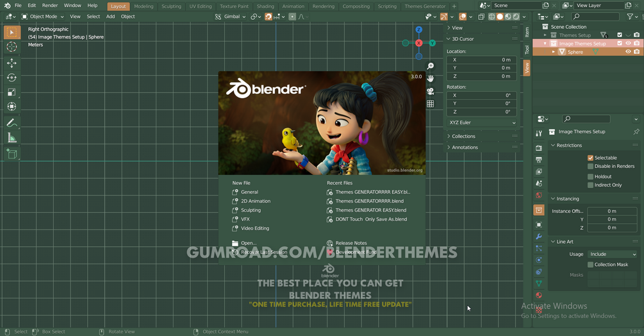Click the Instance Offset Y field

tap(612, 219)
